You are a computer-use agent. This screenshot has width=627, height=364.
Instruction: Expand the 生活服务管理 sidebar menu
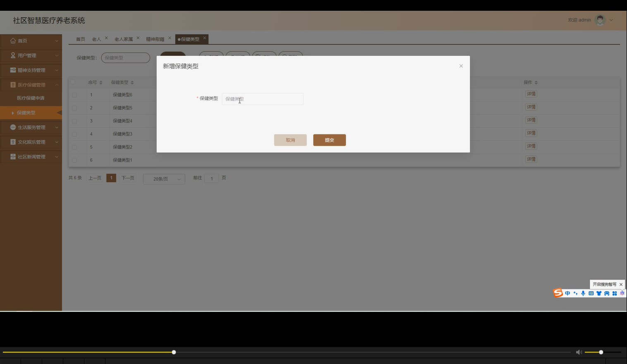click(x=31, y=127)
